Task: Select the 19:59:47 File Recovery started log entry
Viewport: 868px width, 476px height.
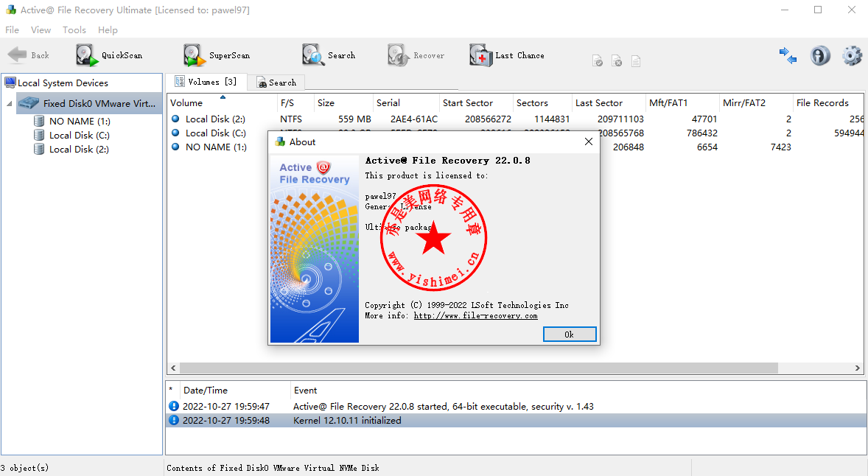Action: [517, 406]
